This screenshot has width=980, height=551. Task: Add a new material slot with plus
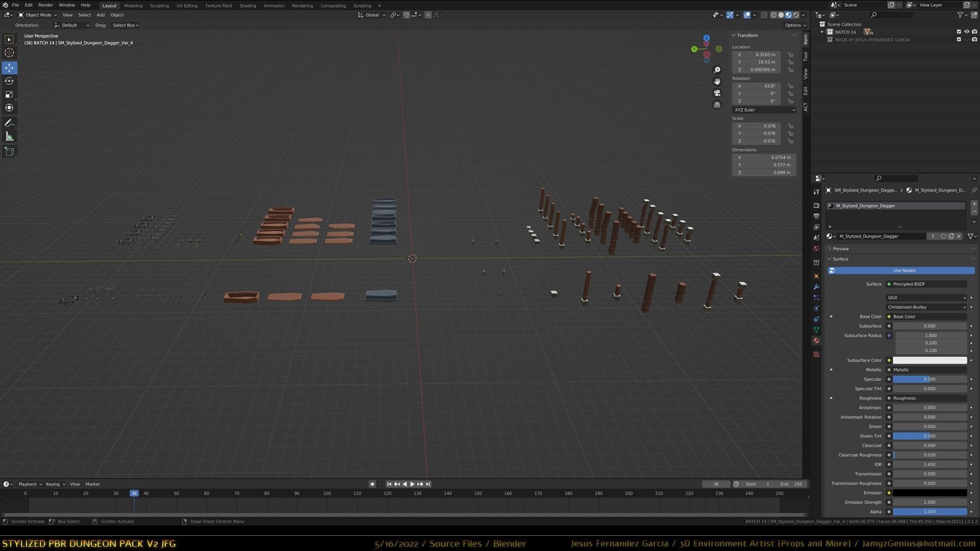click(974, 204)
